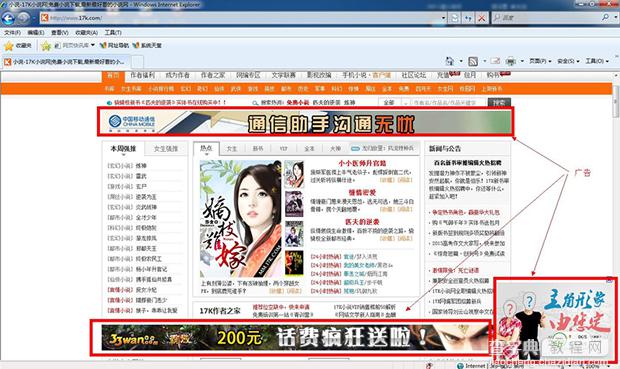The height and width of the screenshot is (369, 620).
Task: Click the browser Forward arrow button
Action: 24,18
